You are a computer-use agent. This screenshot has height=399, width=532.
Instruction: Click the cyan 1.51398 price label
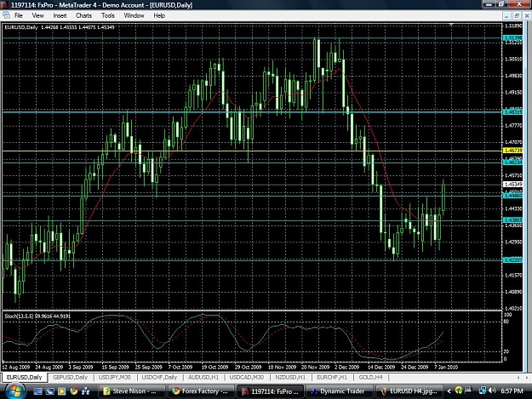[x=513, y=38]
